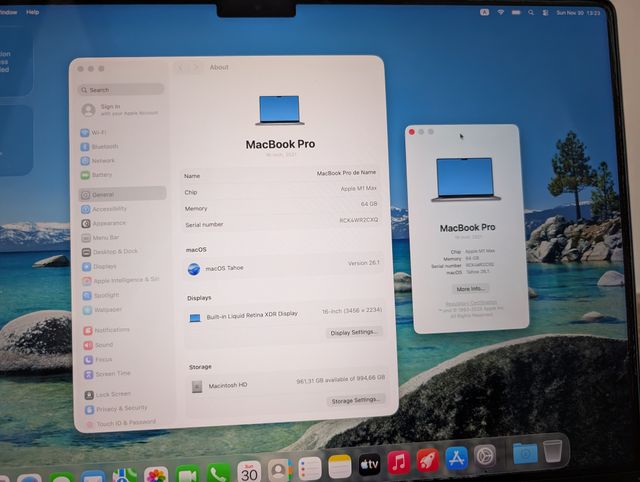Viewport: 640px width, 482px height.
Task: Select Displays in the settings sidebar
Action: point(99,267)
